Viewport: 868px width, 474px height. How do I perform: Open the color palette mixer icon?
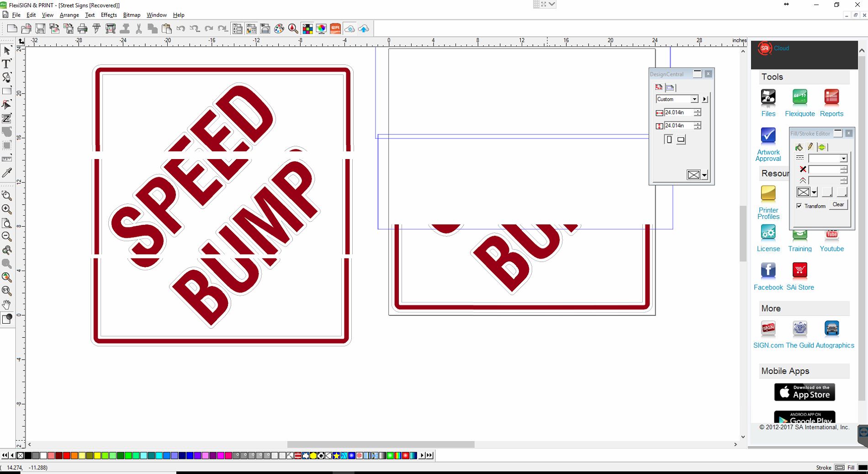[279, 29]
